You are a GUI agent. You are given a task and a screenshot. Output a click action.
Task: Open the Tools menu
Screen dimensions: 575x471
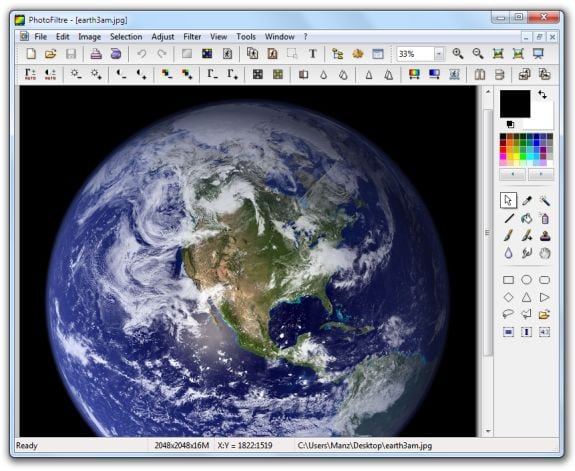coord(246,37)
